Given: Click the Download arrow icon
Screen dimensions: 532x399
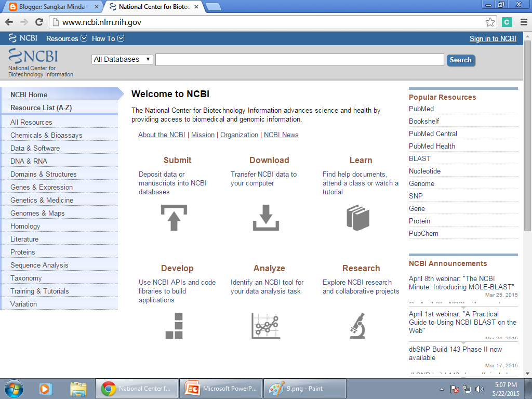Looking at the screenshot, I should [x=265, y=218].
